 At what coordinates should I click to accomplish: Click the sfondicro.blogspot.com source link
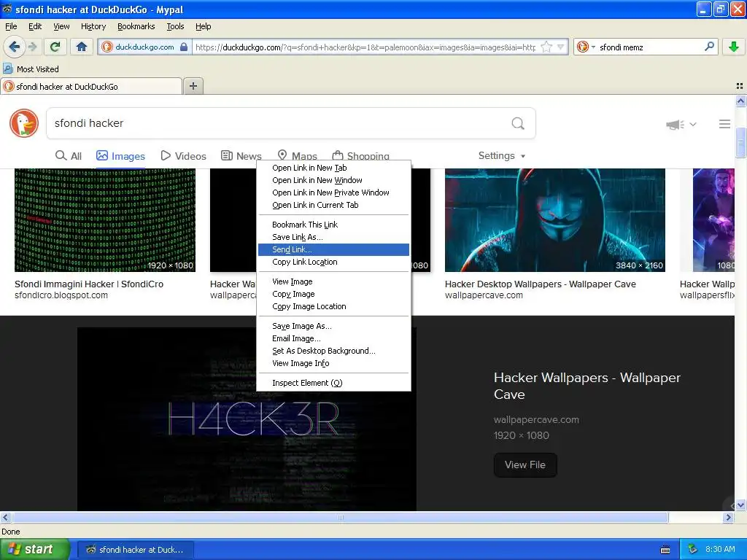coord(61,295)
